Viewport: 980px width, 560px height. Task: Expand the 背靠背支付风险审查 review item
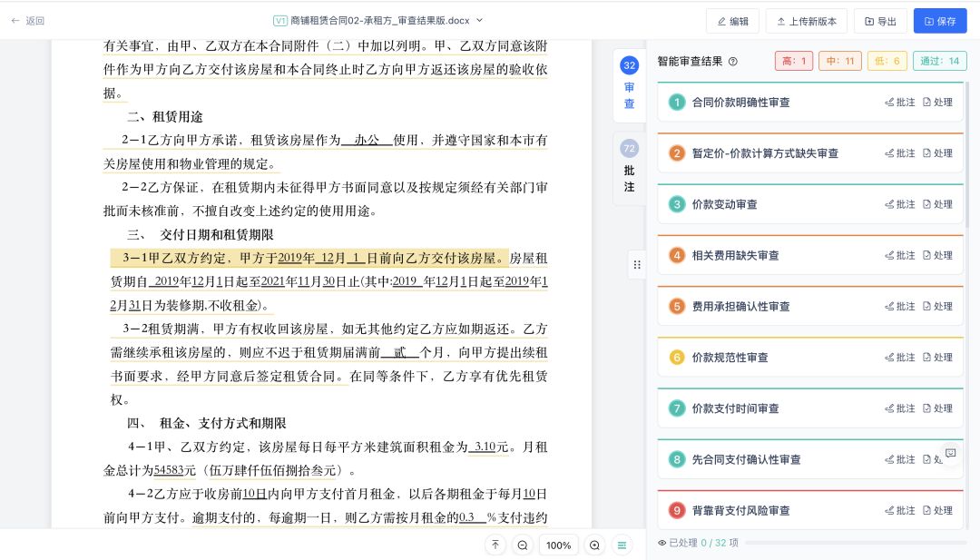740,511
